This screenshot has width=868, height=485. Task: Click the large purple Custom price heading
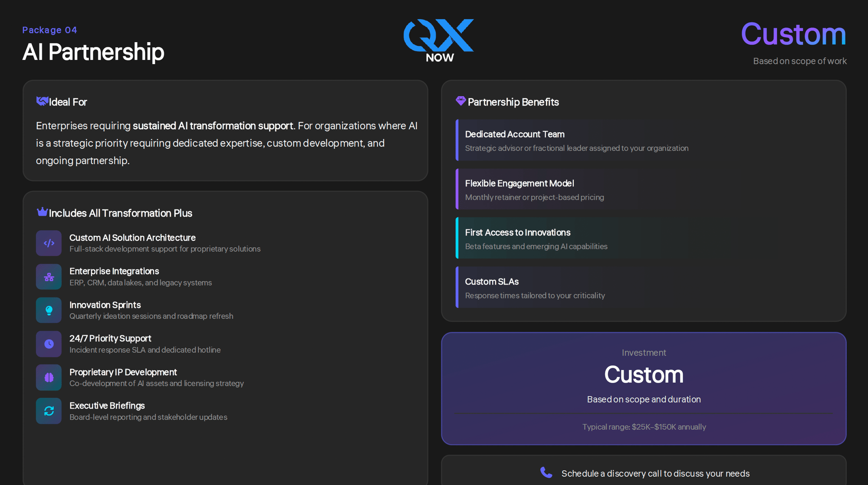pyautogui.click(x=793, y=34)
